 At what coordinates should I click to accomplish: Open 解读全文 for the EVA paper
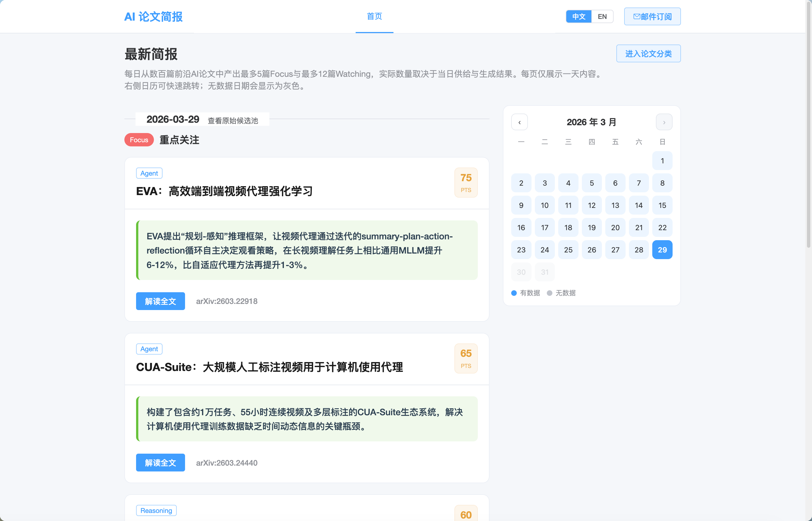coord(160,301)
